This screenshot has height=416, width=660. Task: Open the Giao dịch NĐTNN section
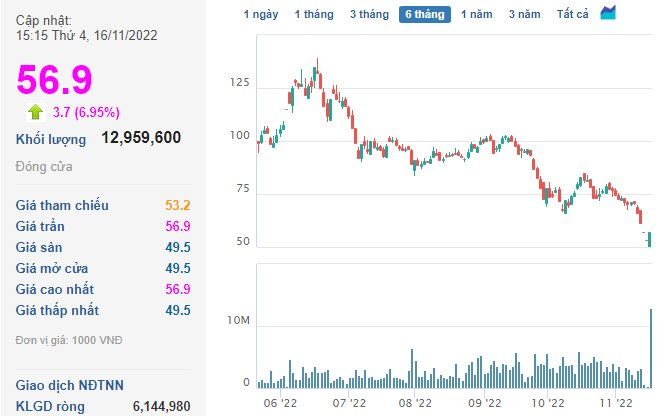click(x=70, y=385)
